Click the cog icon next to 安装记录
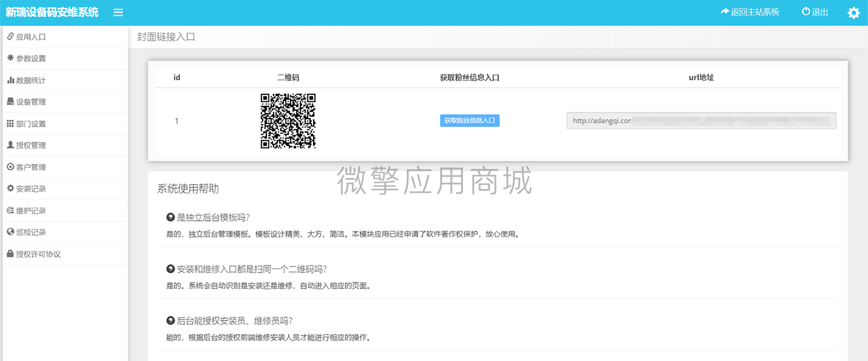 coord(10,188)
